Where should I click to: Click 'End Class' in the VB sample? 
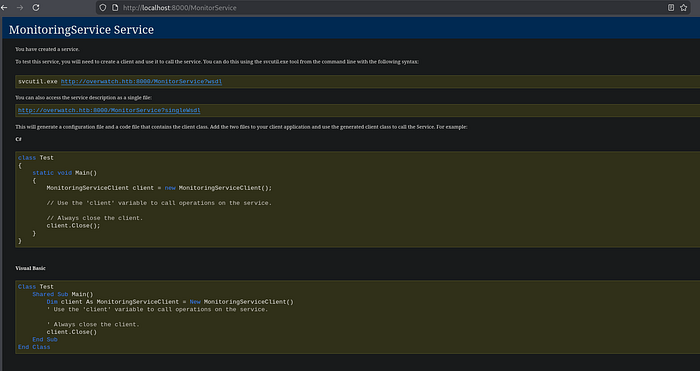pyautogui.click(x=34, y=347)
